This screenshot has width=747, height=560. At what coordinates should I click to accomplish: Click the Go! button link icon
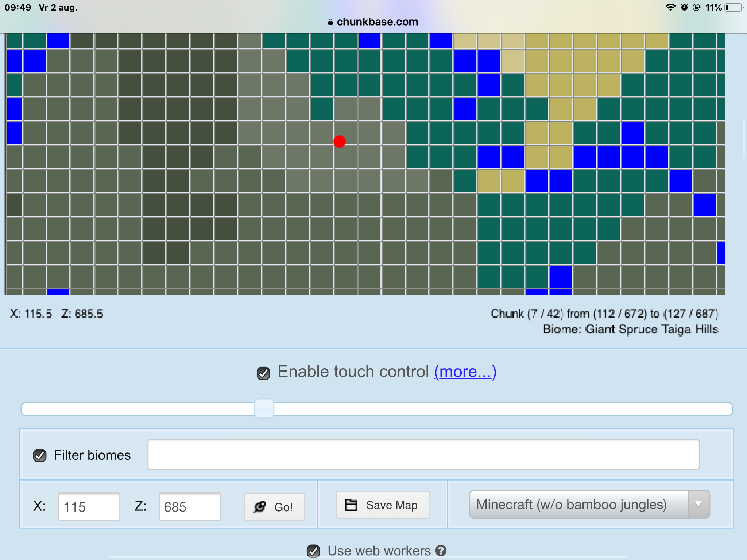[260, 507]
